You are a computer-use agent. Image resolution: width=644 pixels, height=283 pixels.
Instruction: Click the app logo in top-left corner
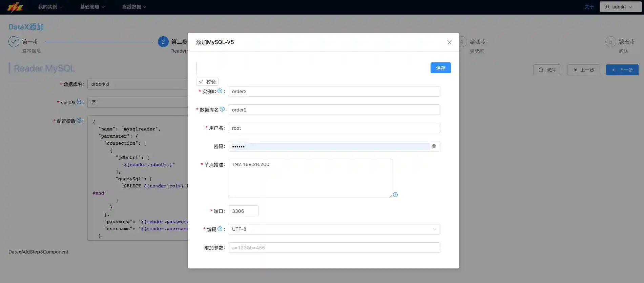click(15, 7)
